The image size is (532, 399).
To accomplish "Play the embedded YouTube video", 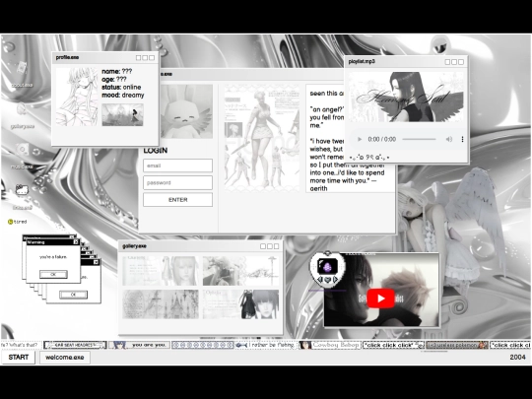I will [380, 299].
